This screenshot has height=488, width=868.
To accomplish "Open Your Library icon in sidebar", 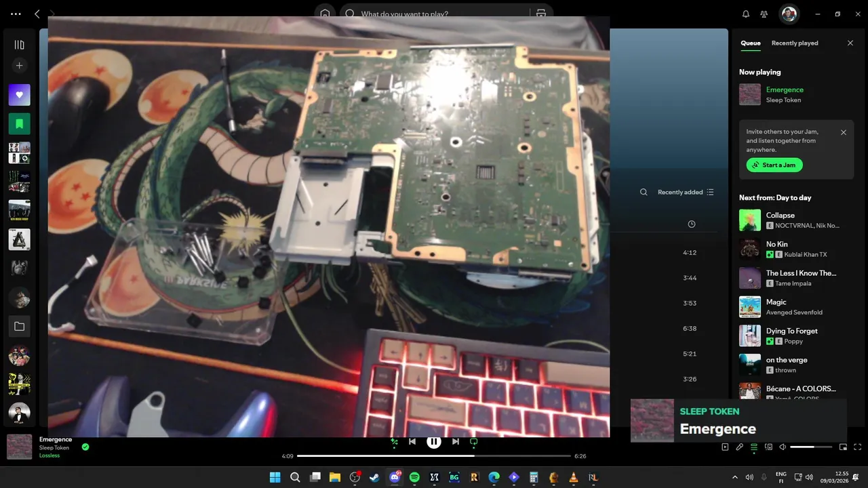I will (x=19, y=45).
